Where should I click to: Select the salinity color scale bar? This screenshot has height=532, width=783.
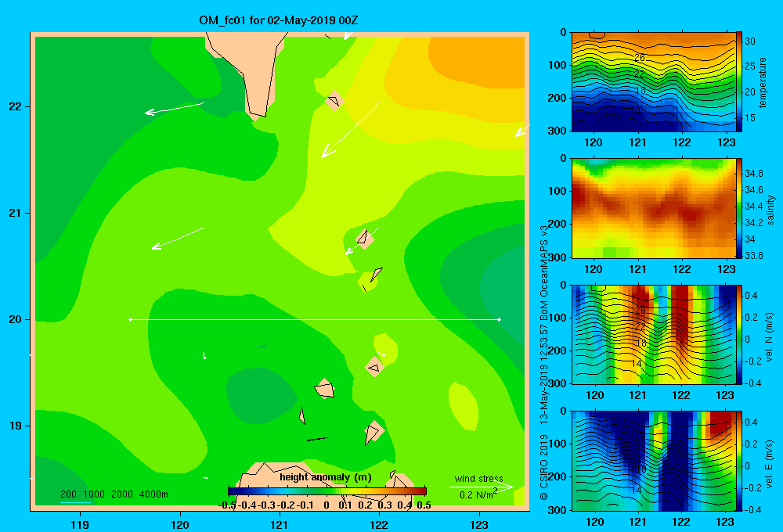pyautogui.click(x=738, y=208)
